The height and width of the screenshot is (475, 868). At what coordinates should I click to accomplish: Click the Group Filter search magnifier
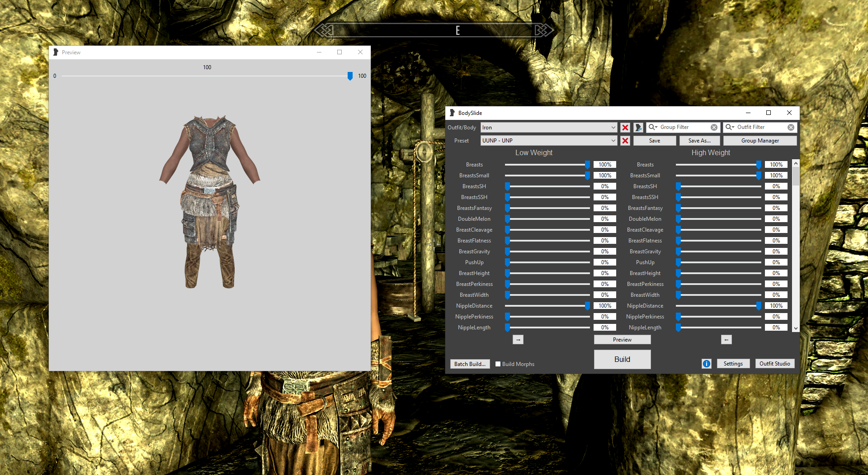pyautogui.click(x=652, y=128)
